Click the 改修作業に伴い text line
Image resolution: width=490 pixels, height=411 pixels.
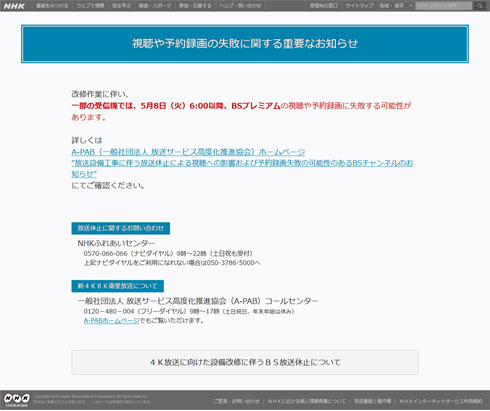click(100, 94)
